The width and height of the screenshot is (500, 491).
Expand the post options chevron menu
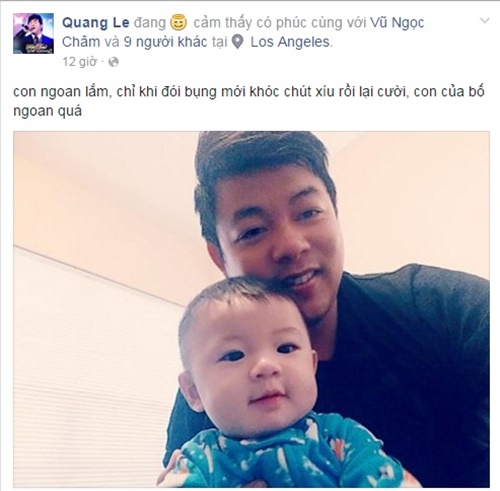pyautogui.click(x=484, y=21)
